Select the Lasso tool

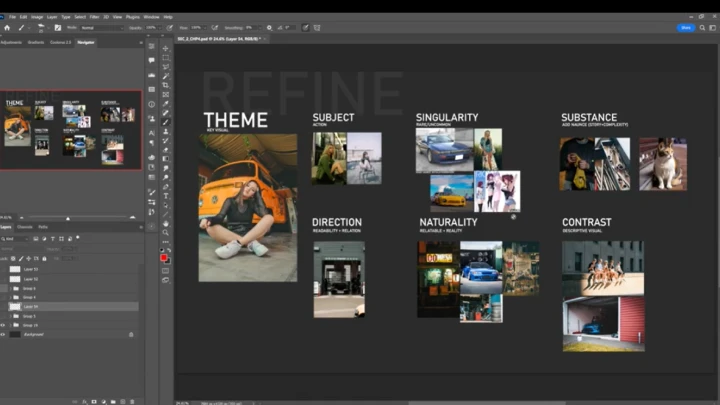(166, 67)
